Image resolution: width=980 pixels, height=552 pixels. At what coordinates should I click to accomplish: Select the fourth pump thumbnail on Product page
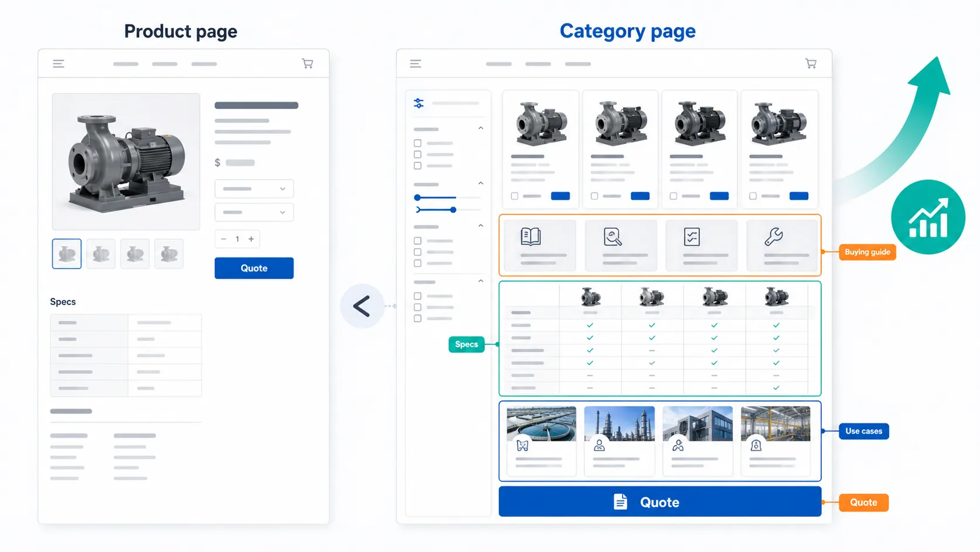pyautogui.click(x=169, y=254)
